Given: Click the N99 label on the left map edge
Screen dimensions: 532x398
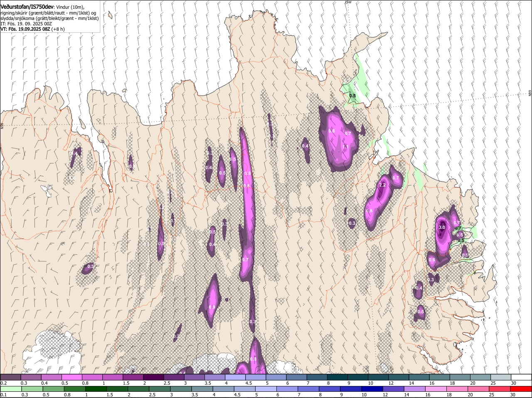Looking at the screenshot, I should pos(2,125).
